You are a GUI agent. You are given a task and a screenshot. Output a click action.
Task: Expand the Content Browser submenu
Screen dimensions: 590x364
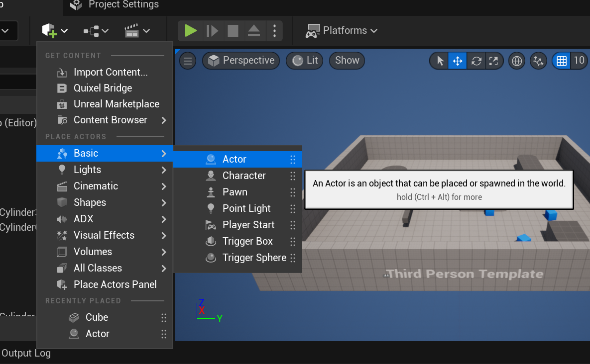click(x=105, y=120)
